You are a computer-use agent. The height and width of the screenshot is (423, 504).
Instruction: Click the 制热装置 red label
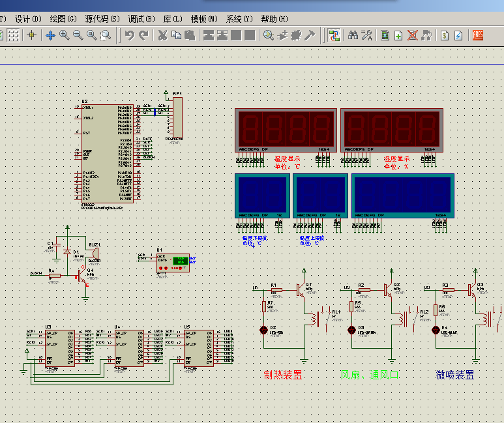click(283, 375)
